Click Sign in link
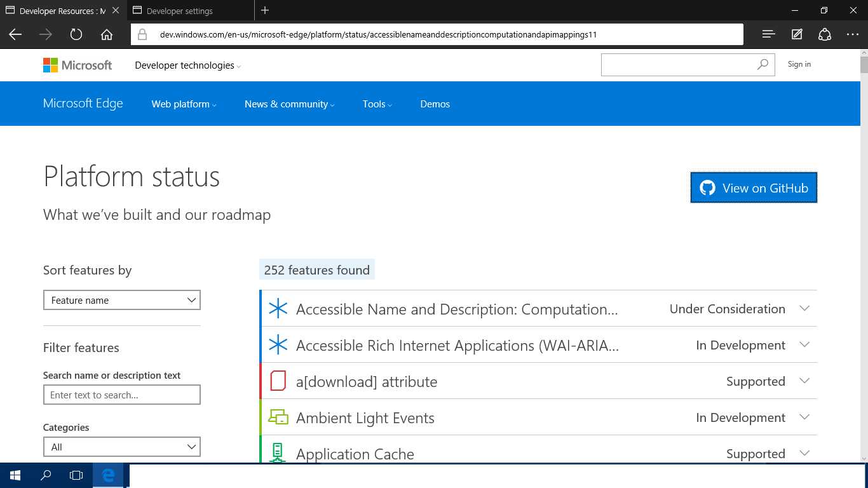 (x=799, y=64)
